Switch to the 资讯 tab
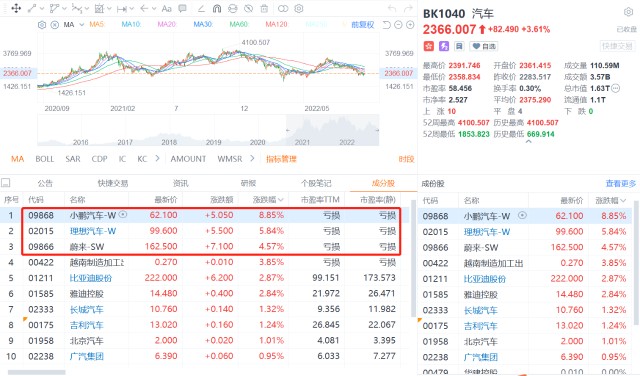Screen dimensions: 640x376 tap(180, 183)
